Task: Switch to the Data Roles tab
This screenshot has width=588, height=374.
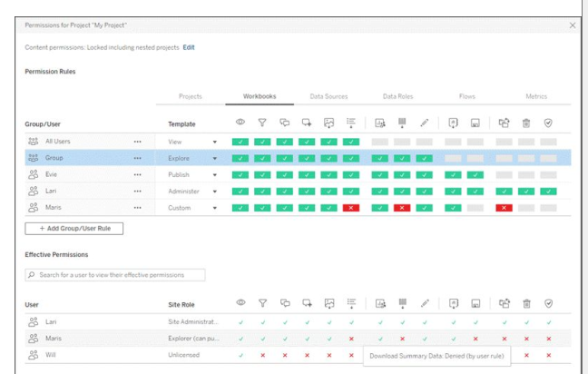Action: (397, 96)
